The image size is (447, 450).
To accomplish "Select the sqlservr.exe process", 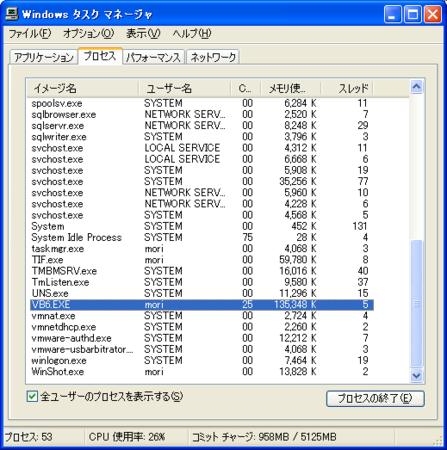I will [x=202, y=126].
